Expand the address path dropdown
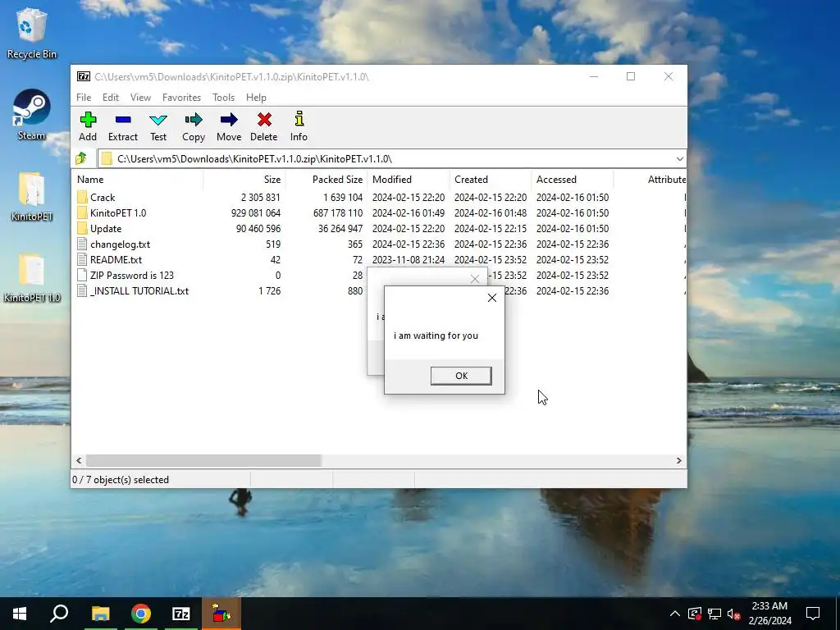This screenshot has height=630, width=840. (679, 158)
